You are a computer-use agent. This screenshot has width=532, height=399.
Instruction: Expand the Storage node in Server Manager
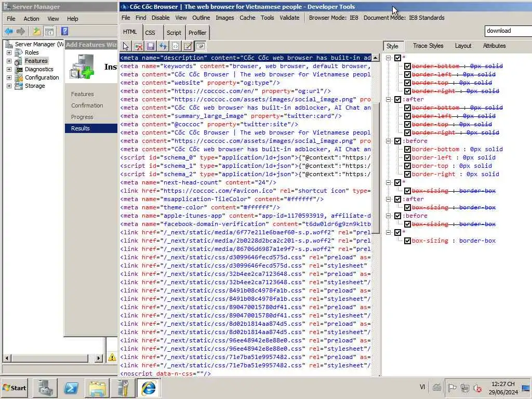click(x=9, y=86)
